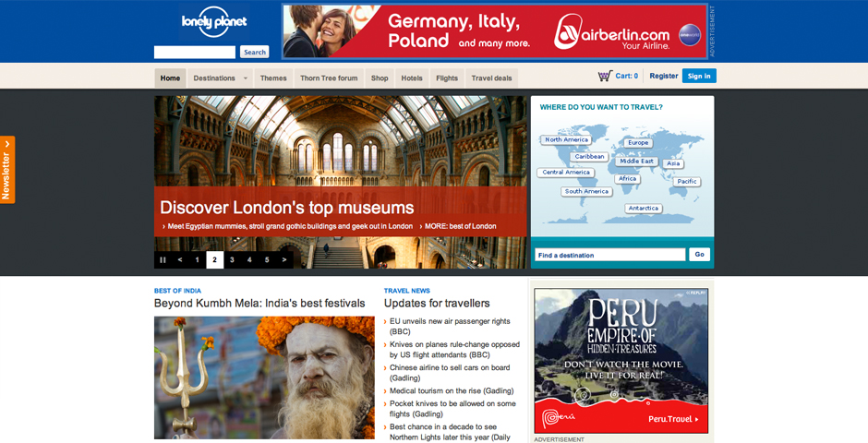Select Africa on the map
The height and width of the screenshot is (443, 868).
point(627,179)
